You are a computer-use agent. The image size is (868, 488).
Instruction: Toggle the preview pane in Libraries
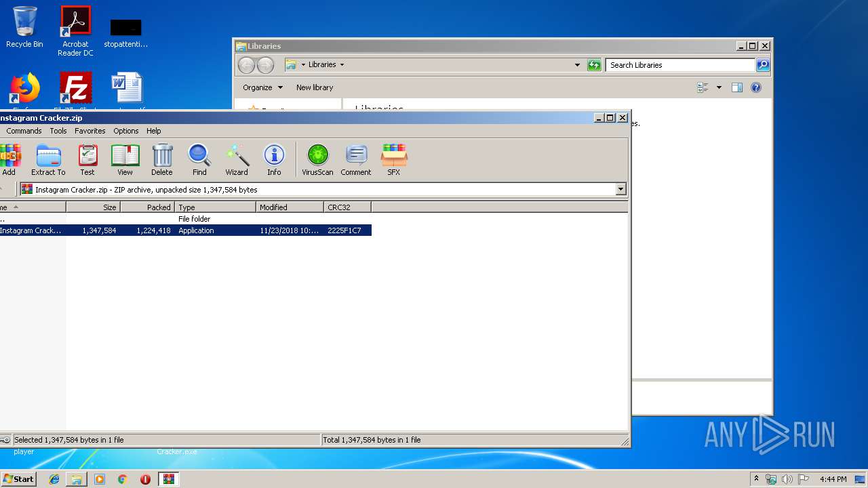click(737, 87)
